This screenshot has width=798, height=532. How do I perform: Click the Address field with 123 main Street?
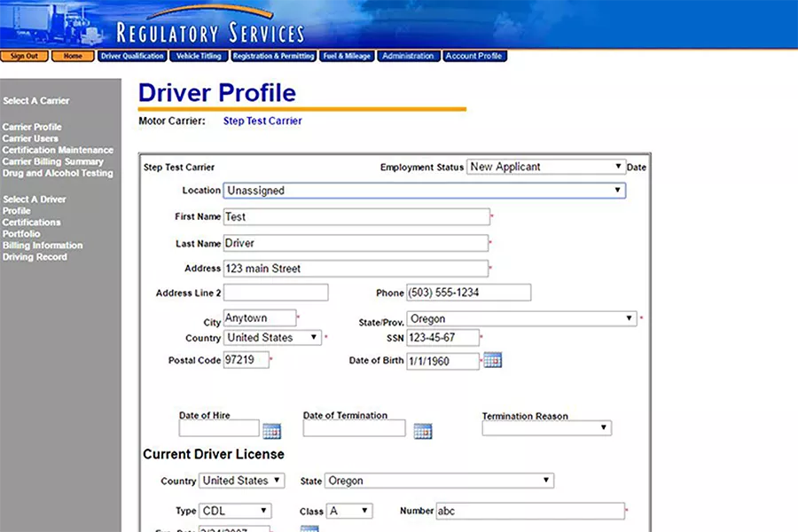pos(356,269)
